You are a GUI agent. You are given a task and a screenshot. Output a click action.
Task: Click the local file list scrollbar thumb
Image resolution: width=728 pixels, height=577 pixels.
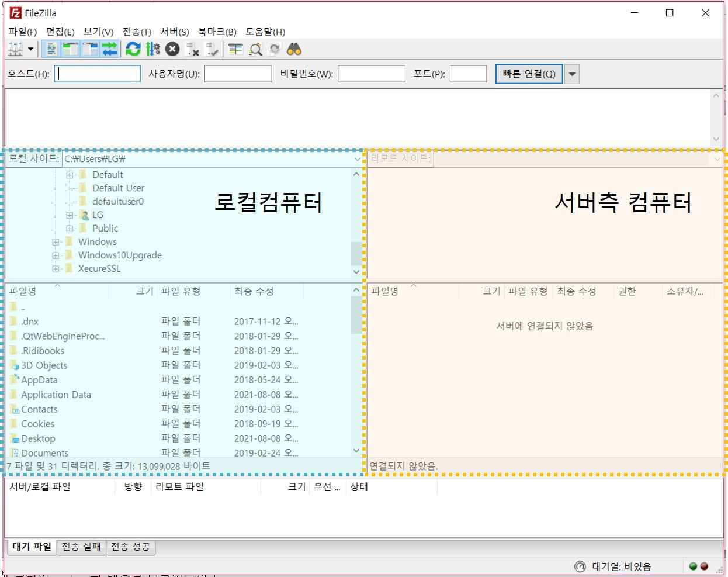356,315
